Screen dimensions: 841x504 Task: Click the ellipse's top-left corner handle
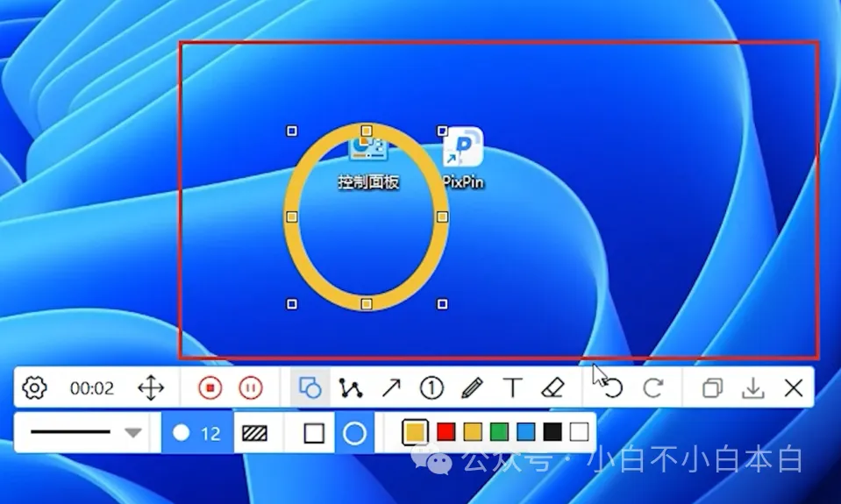click(x=292, y=131)
